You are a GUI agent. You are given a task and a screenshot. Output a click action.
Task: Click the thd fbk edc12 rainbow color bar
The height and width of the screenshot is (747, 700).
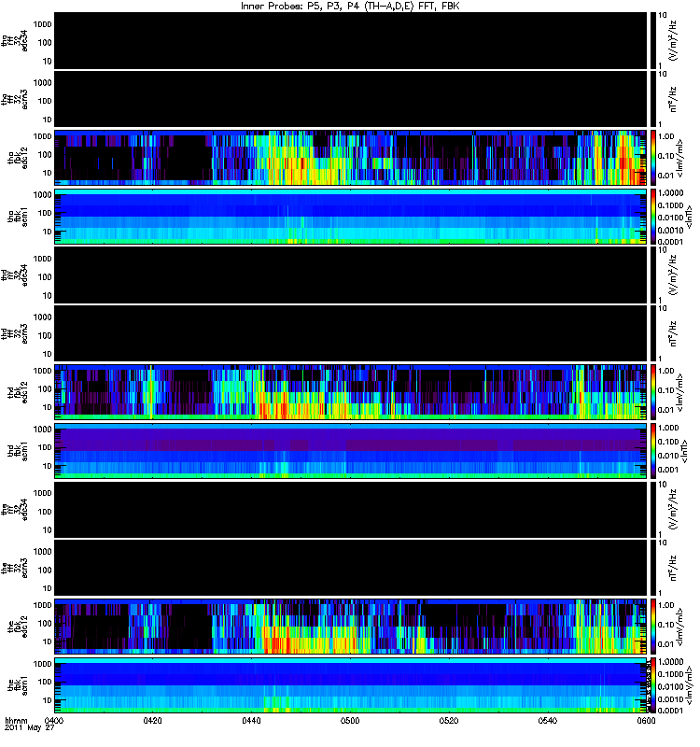[652, 392]
